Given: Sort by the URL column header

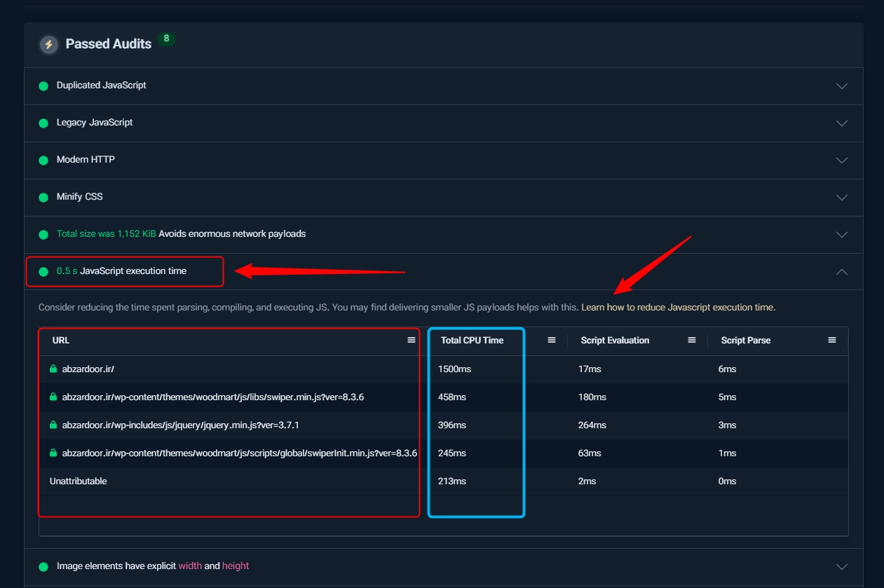Looking at the screenshot, I should point(61,340).
